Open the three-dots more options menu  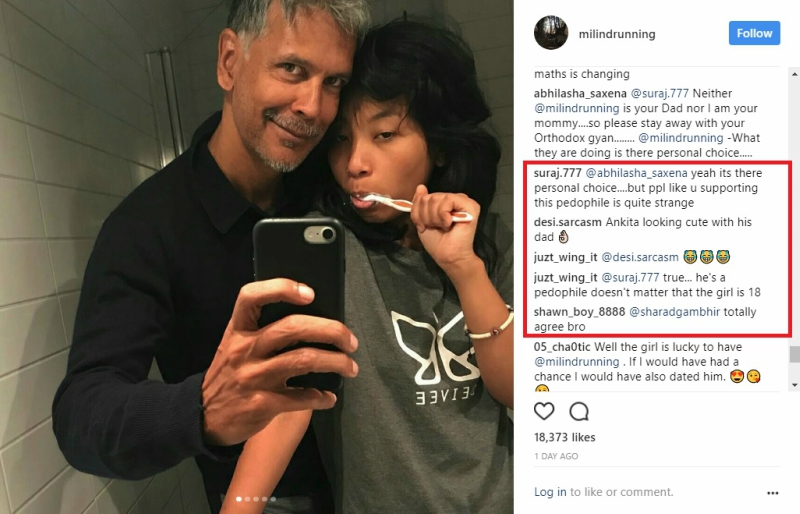point(772,493)
